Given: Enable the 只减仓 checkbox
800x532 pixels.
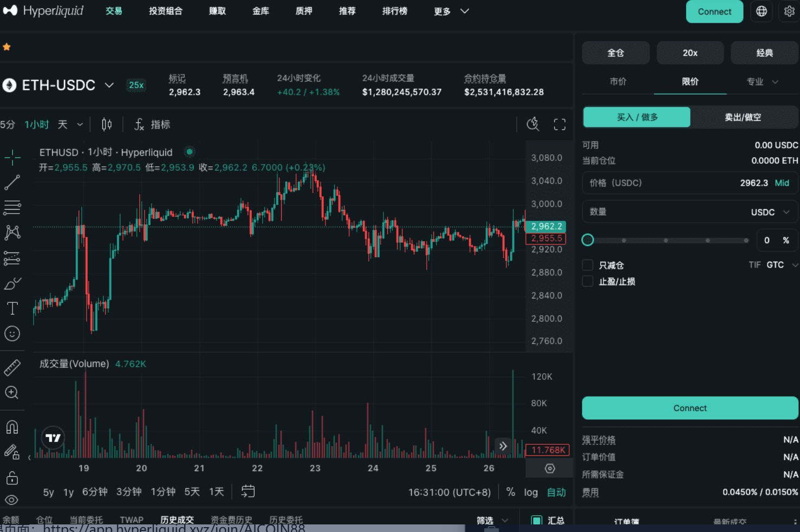Looking at the screenshot, I should 588,265.
